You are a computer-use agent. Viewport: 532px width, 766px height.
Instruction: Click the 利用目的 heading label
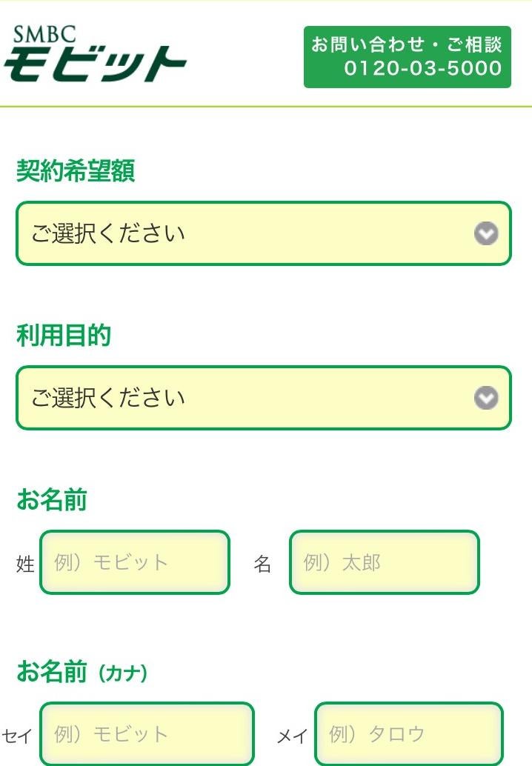[x=64, y=336]
